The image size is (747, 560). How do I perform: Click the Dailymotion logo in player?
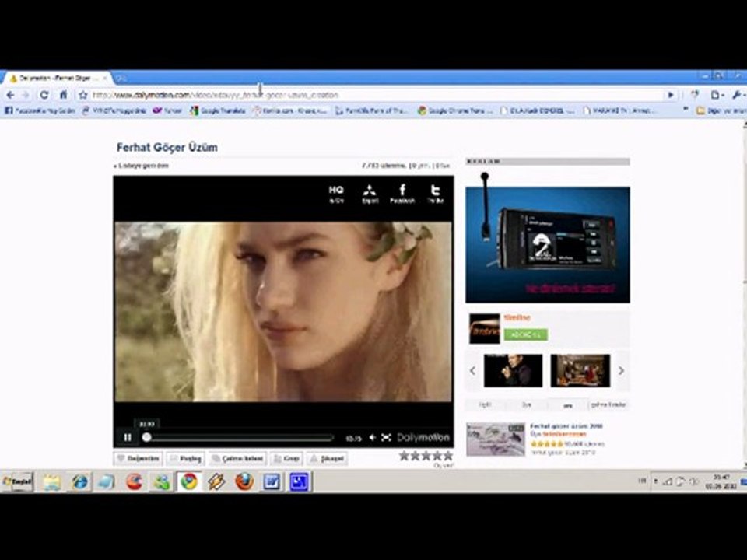(423, 437)
